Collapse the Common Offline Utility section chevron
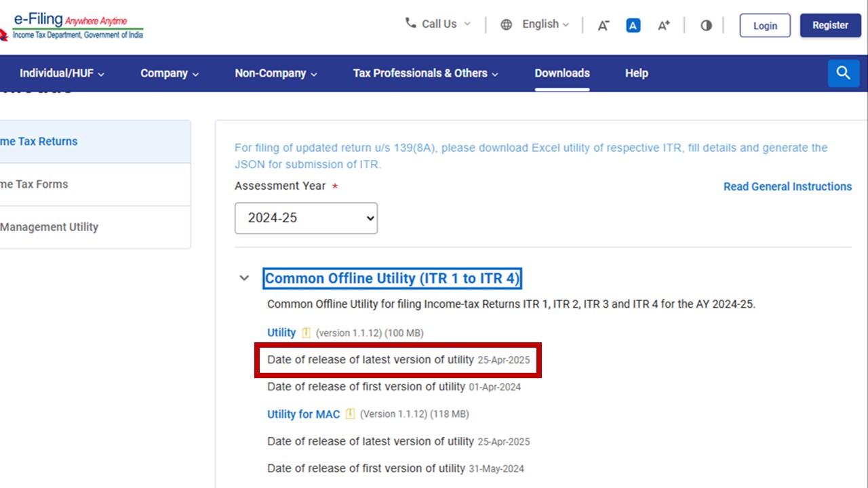Image resolution: width=868 pixels, height=488 pixels. tap(244, 278)
